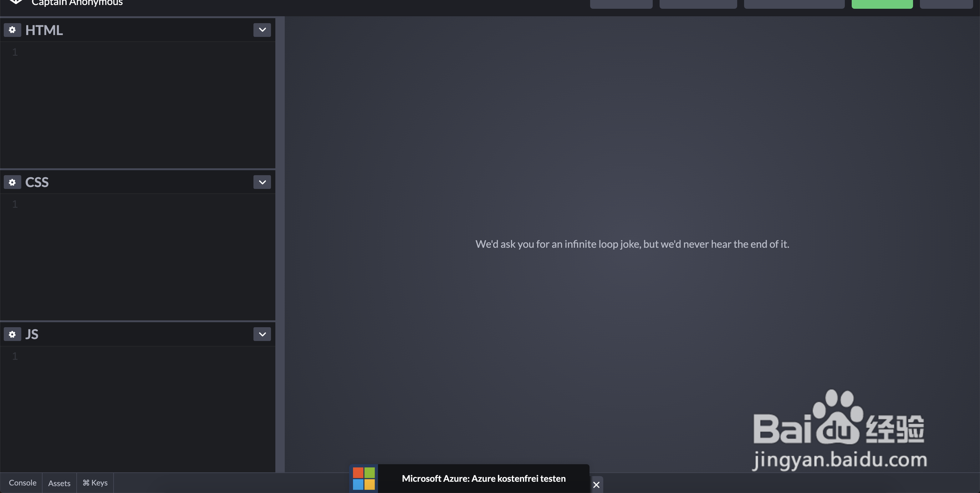Close the Microsoft Azure ad banner
Viewport: 980px width, 493px height.
click(596, 485)
